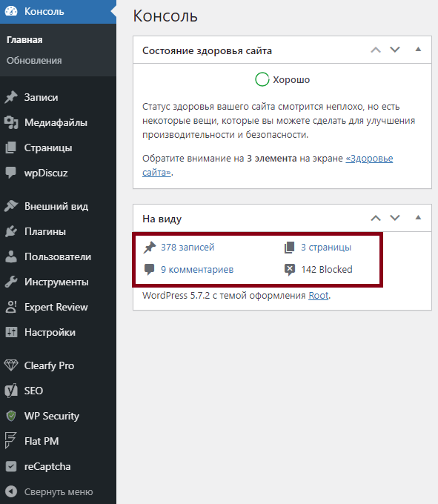The width and height of the screenshot is (438, 504).
Task: Collapse the Site Health panel with its triangle toggle
Action: tap(418, 50)
